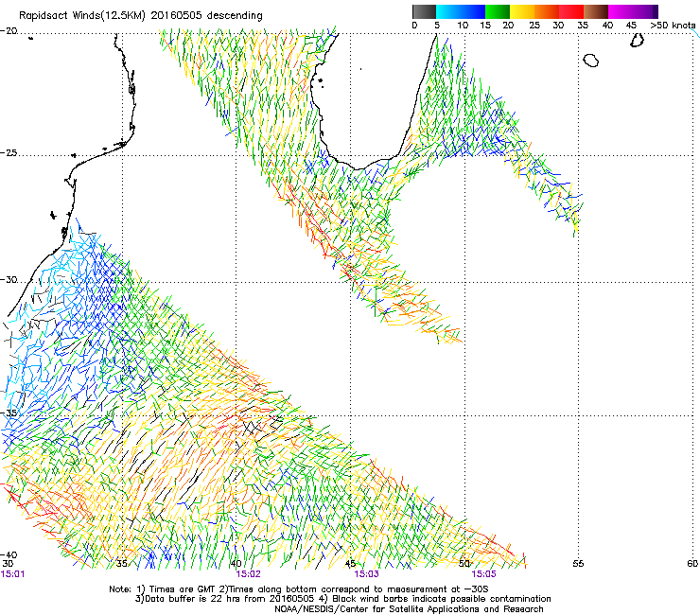Viewport: 700px width, 615px height.
Task: Click the yellow 20-25 knots legend swatch
Action: pyautogui.click(x=522, y=11)
